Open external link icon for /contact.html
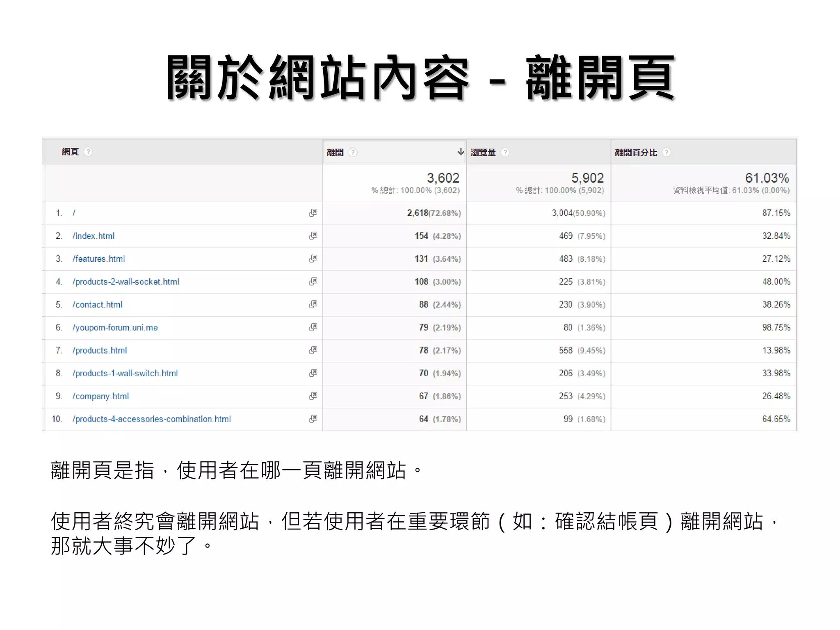Screen dimensions: 840x630 tap(313, 304)
